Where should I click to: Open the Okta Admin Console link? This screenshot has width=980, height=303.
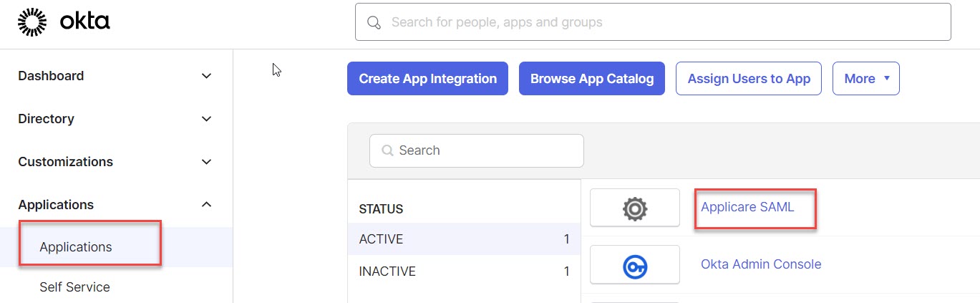[x=760, y=264]
